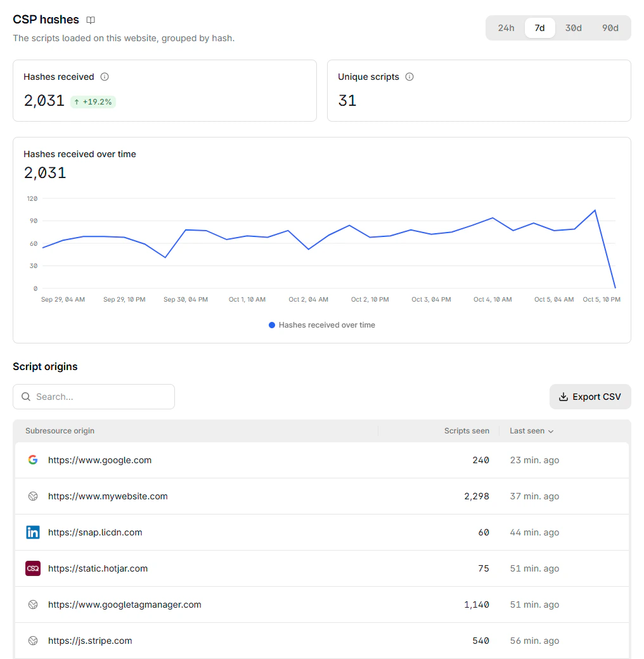
Task: Select the 90d time range
Action: [x=610, y=28]
